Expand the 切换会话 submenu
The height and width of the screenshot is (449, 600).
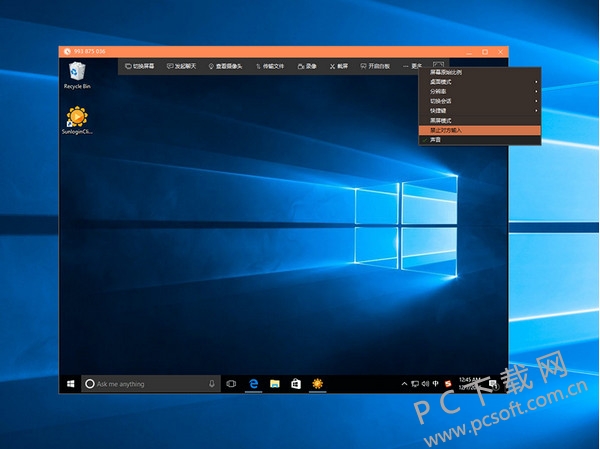pyautogui.click(x=480, y=101)
